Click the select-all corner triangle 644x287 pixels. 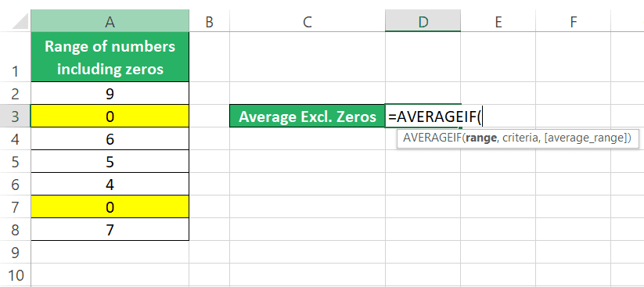pyautogui.click(x=20, y=21)
